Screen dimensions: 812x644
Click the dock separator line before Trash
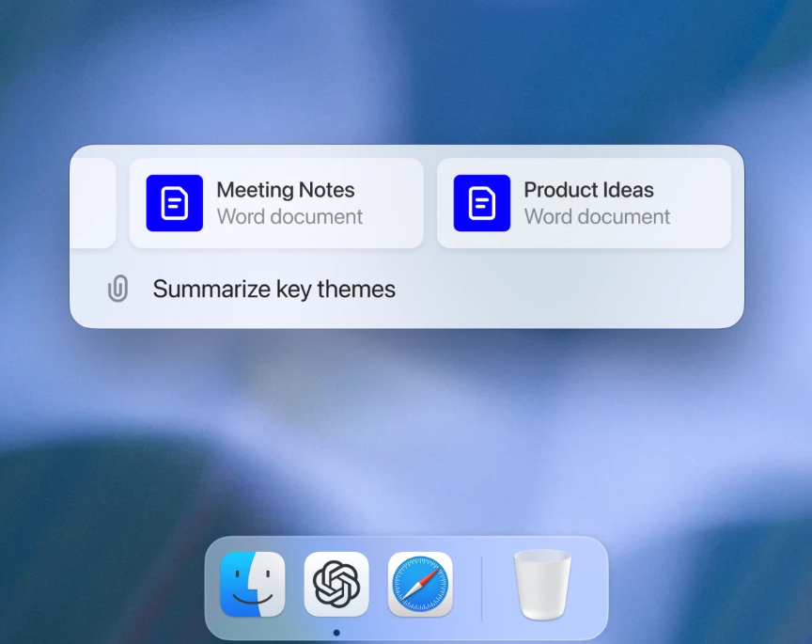click(482, 588)
